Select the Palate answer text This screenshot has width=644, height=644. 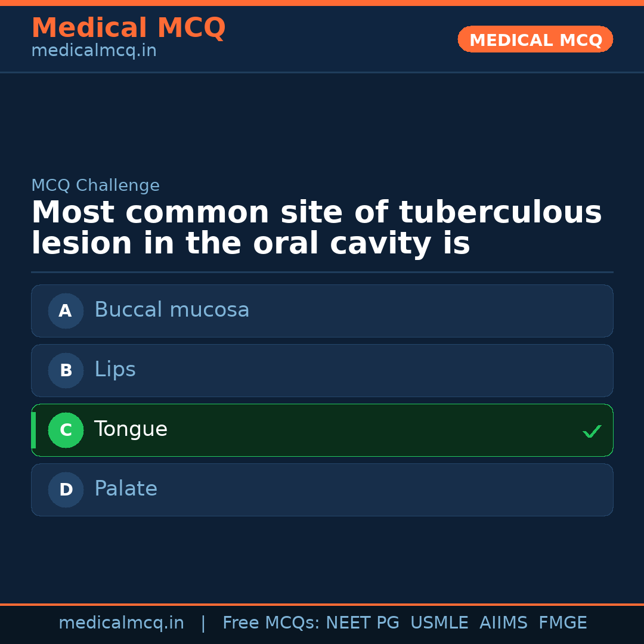point(126,489)
